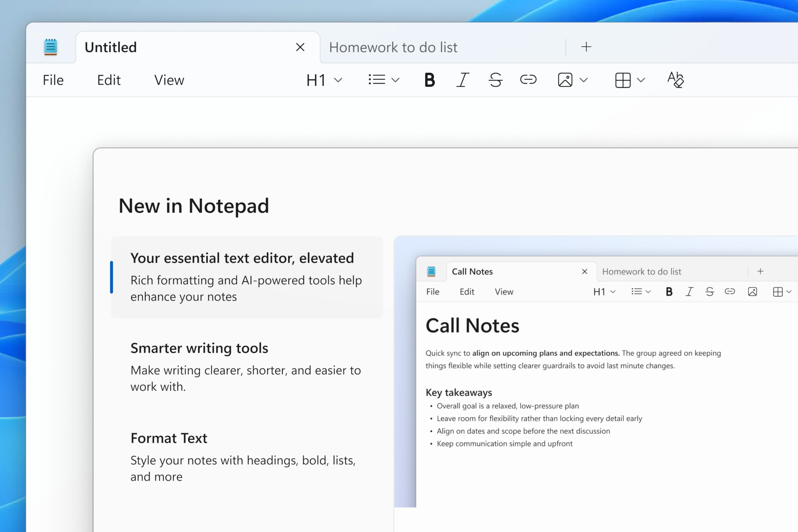Open the Edit menu
The width and height of the screenshot is (798, 532).
pyautogui.click(x=109, y=80)
